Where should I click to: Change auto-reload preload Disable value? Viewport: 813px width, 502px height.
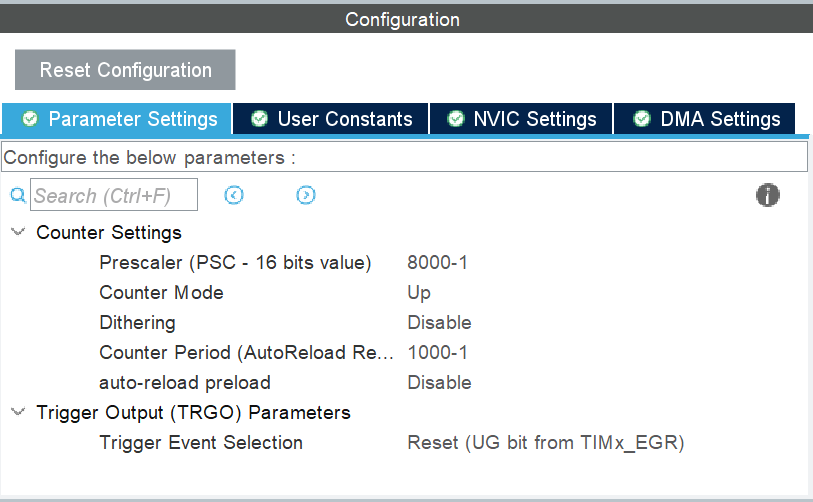point(439,383)
